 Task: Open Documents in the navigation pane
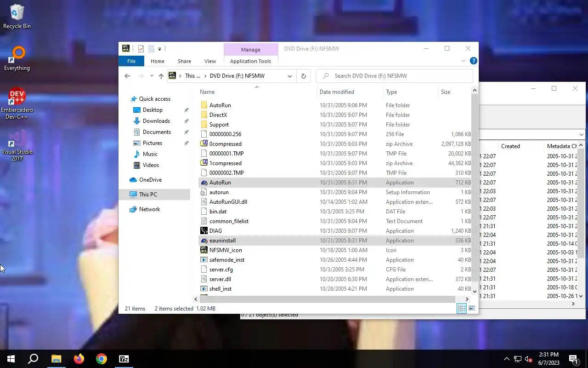click(x=157, y=132)
